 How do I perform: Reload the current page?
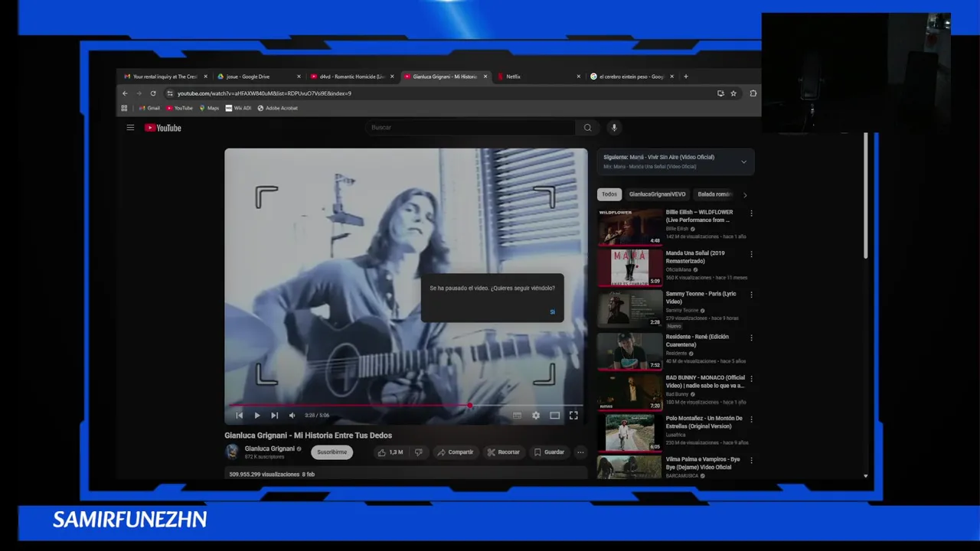tap(153, 93)
